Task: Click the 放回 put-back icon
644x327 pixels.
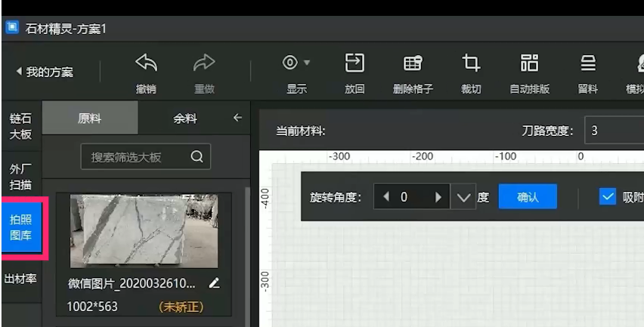Action: pyautogui.click(x=355, y=63)
